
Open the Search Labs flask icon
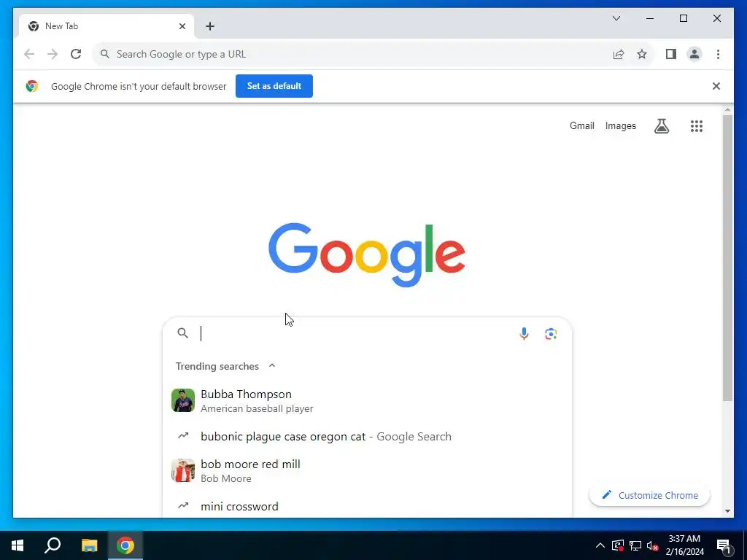click(x=661, y=125)
